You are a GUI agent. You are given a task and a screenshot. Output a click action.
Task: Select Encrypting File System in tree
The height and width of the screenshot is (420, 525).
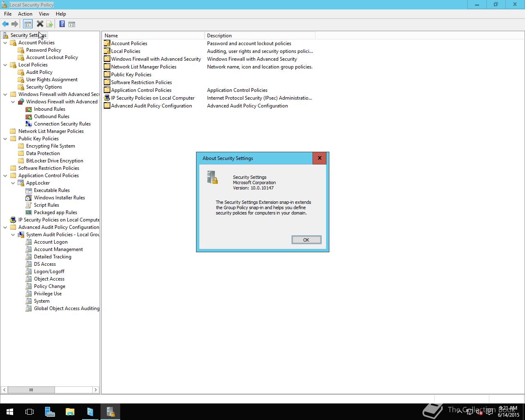tap(50, 146)
